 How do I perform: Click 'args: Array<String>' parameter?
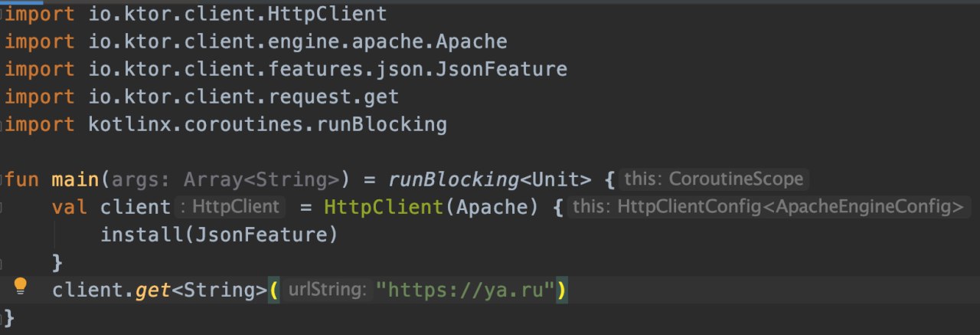[226, 180]
